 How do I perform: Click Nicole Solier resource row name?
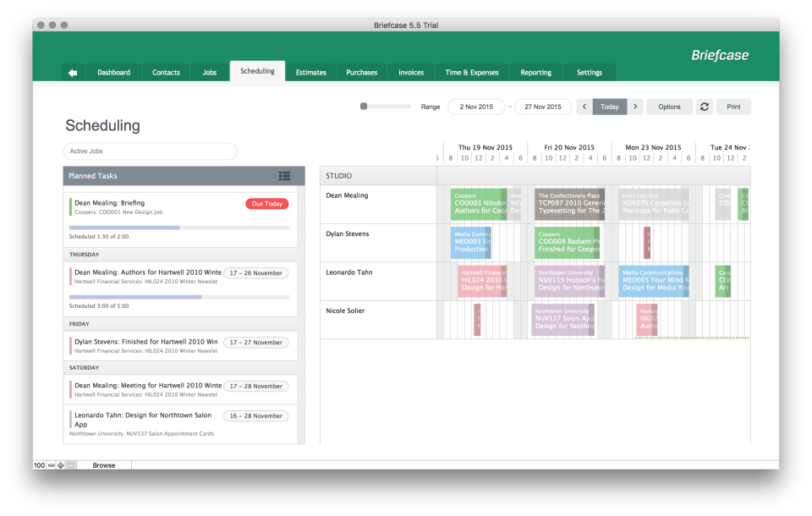tap(345, 310)
